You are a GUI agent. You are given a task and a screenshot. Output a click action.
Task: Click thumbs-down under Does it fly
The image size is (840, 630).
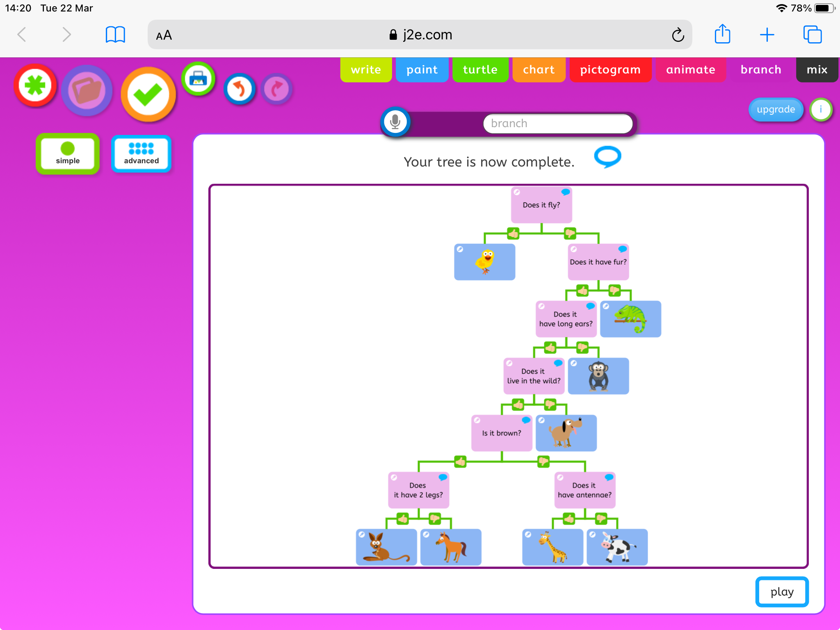[570, 233]
